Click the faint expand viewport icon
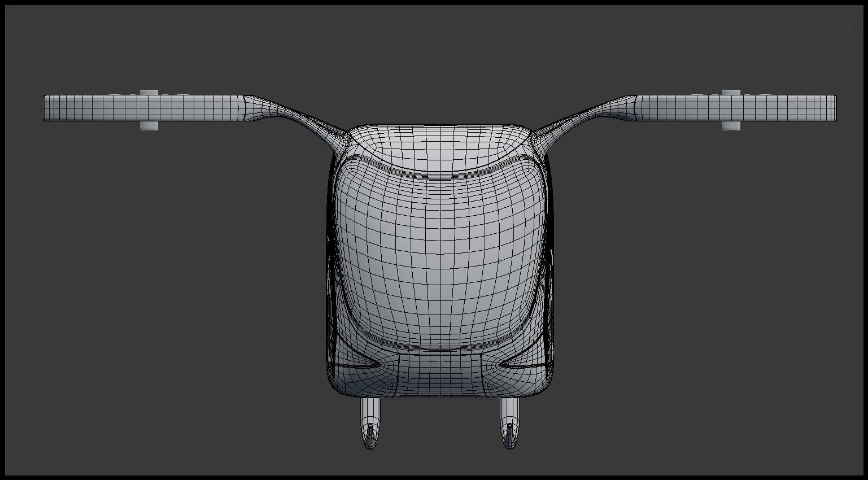 [x=850, y=25]
